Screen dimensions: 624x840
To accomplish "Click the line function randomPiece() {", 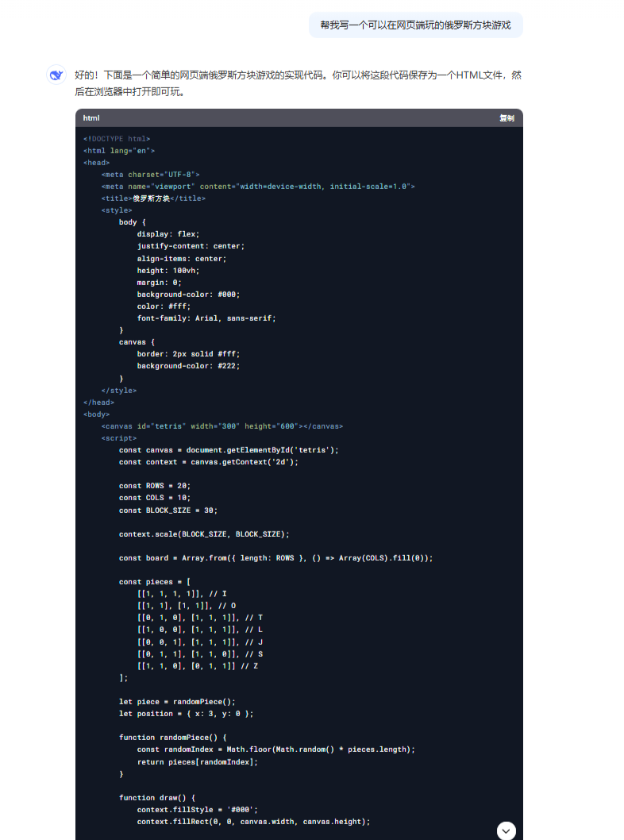I will pos(173,737).
